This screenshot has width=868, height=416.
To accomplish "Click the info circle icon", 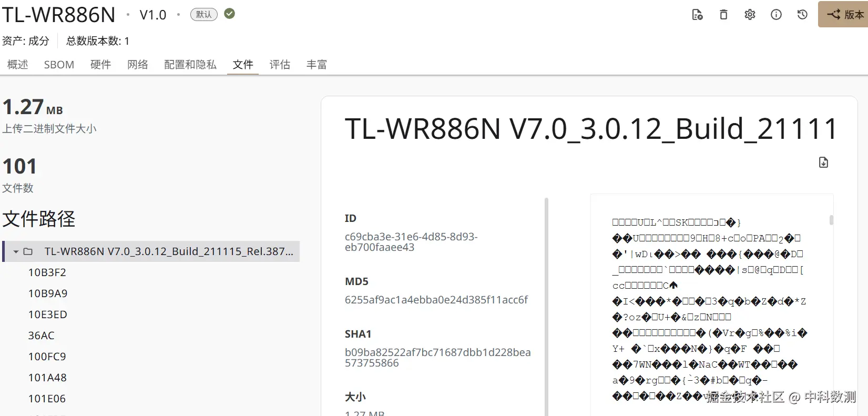I will tap(776, 15).
